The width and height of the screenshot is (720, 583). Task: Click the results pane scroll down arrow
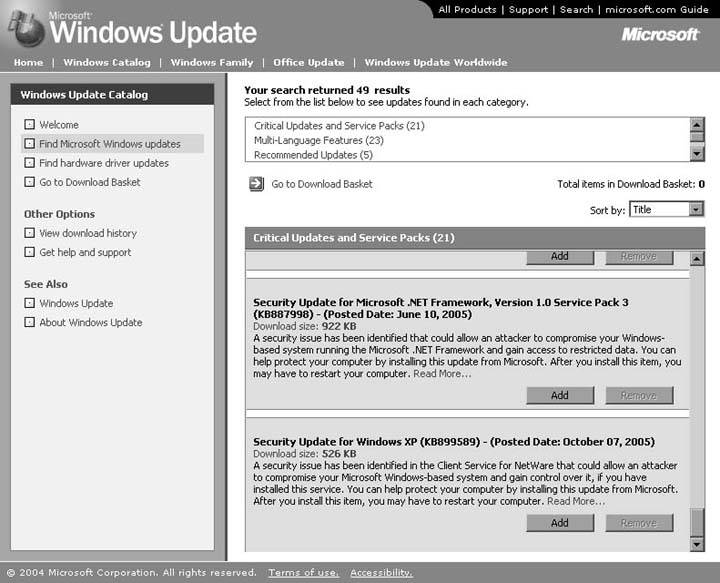pyautogui.click(x=697, y=544)
